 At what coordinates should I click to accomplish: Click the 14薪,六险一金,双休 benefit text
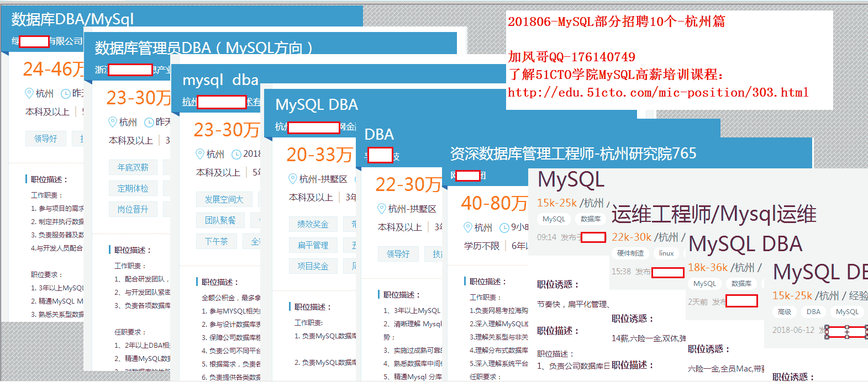649,338
